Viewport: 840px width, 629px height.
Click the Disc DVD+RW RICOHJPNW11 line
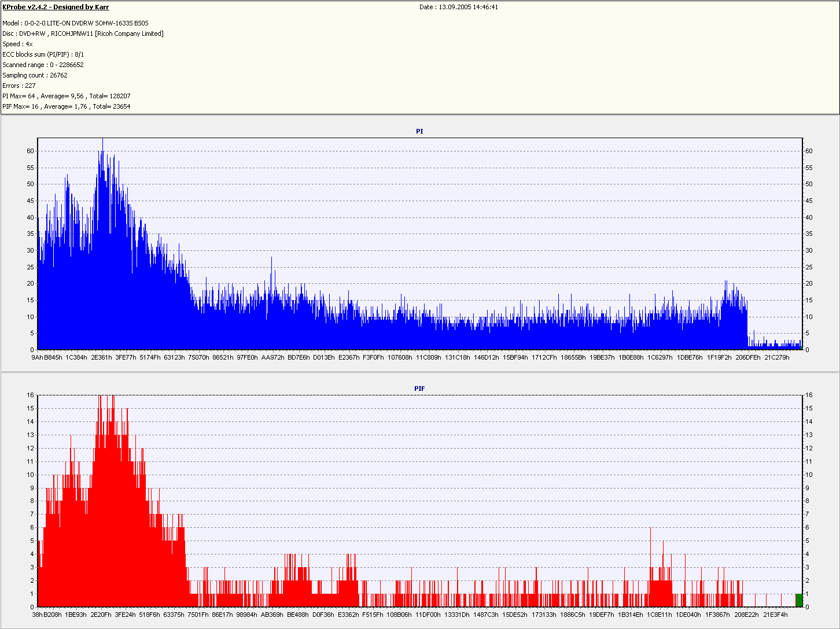point(83,34)
